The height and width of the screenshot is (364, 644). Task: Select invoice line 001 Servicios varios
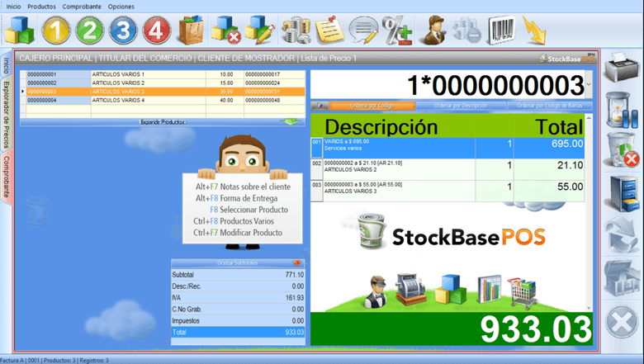click(447, 148)
